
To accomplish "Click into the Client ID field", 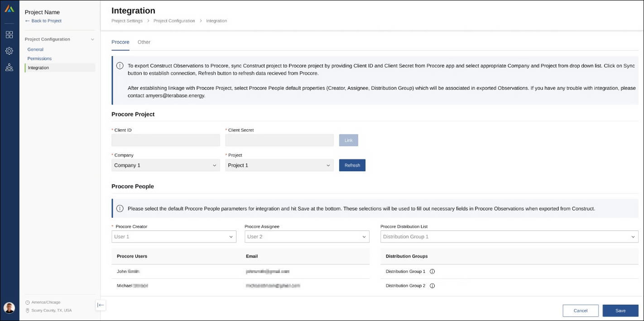I will tap(166, 140).
